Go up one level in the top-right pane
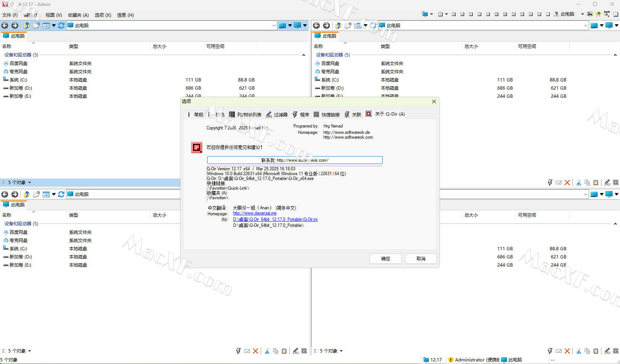The image size is (620, 364). (338, 26)
